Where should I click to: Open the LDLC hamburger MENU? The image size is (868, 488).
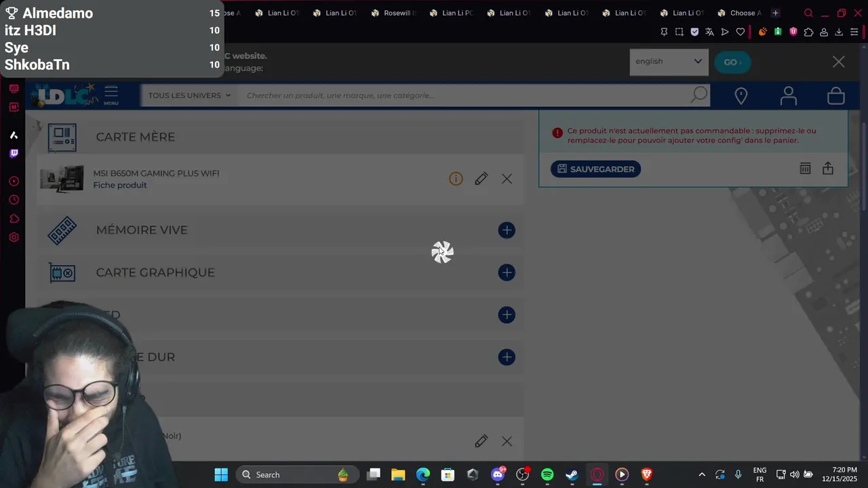pyautogui.click(x=111, y=95)
